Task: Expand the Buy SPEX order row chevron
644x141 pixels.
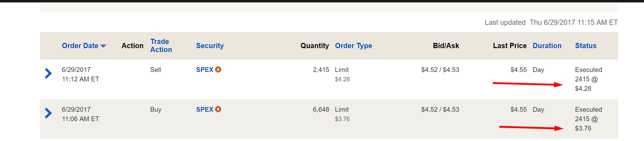Action: [48, 113]
